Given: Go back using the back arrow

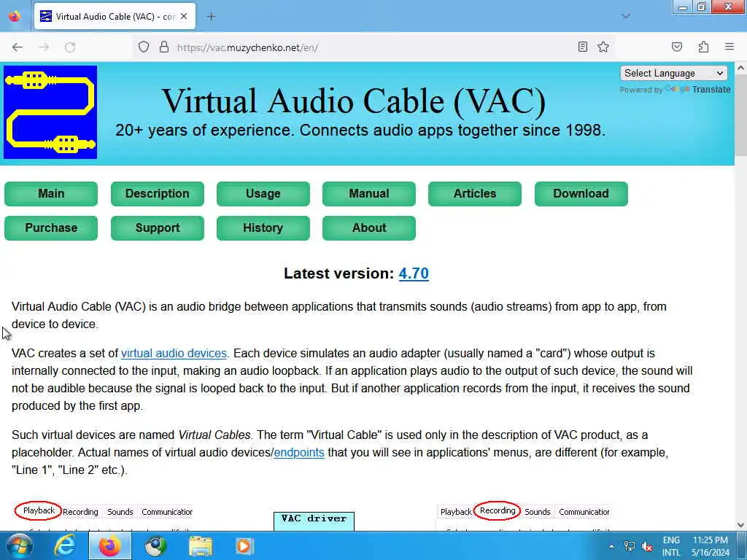Looking at the screenshot, I should click(x=18, y=47).
